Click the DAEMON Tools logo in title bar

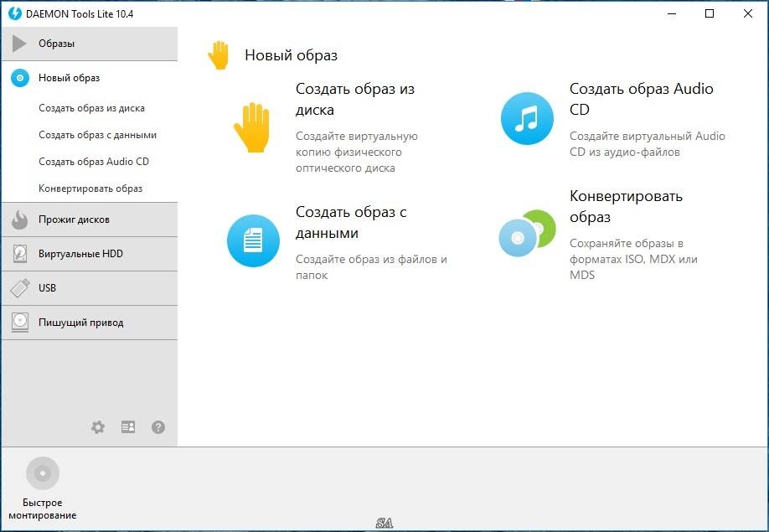15,13
